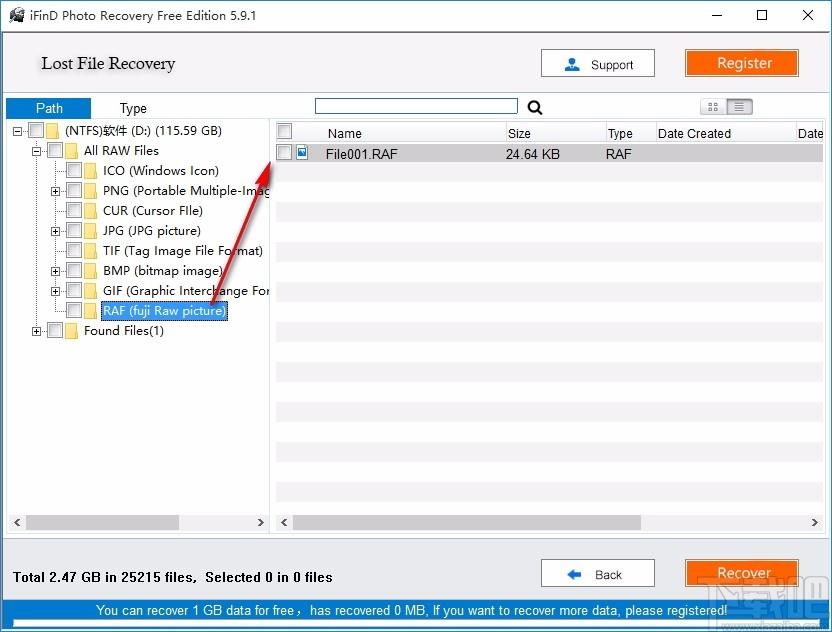Click the BMP folder icon
Image resolution: width=832 pixels, height=632 pixels.
click(x=90, y=271)
